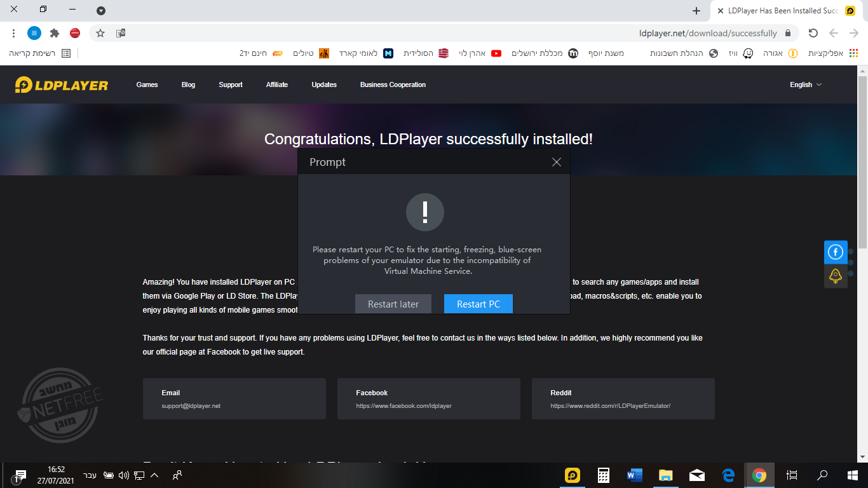Click the red extension icon in the toolbar
868x488 pixels.
[75, 33]
